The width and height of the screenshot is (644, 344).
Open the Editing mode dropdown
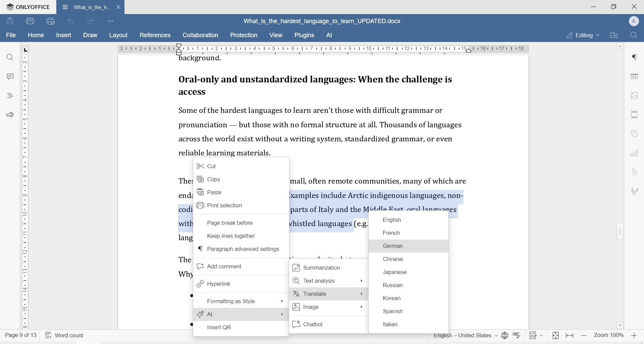pyautogui.click(x=583, y=35)
